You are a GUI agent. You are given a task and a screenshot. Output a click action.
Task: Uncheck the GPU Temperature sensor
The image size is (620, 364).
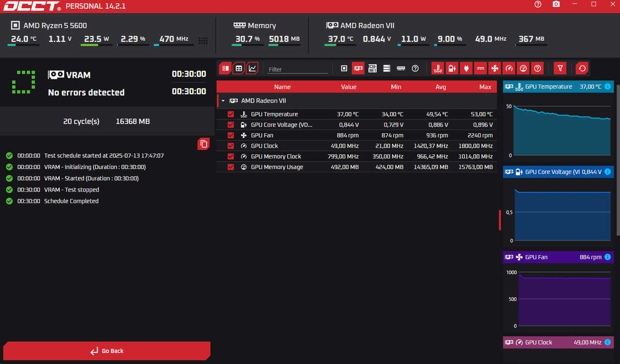coord(230,114)
